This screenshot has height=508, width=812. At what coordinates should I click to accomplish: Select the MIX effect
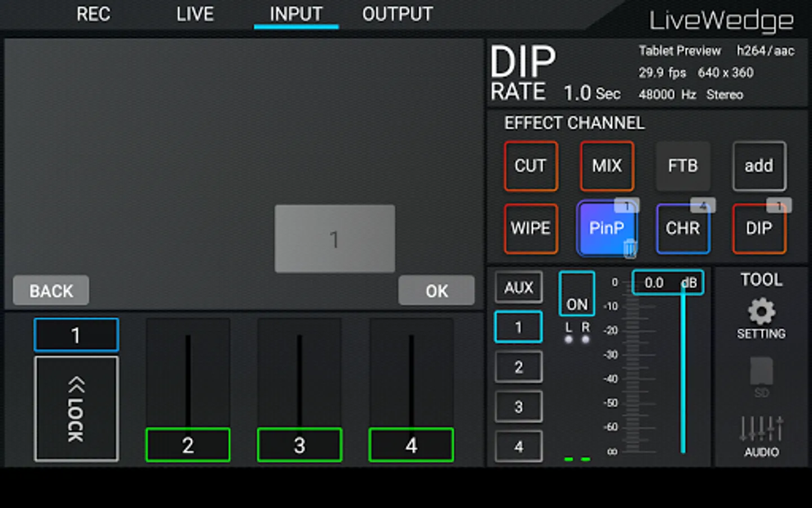click(607, 166)
